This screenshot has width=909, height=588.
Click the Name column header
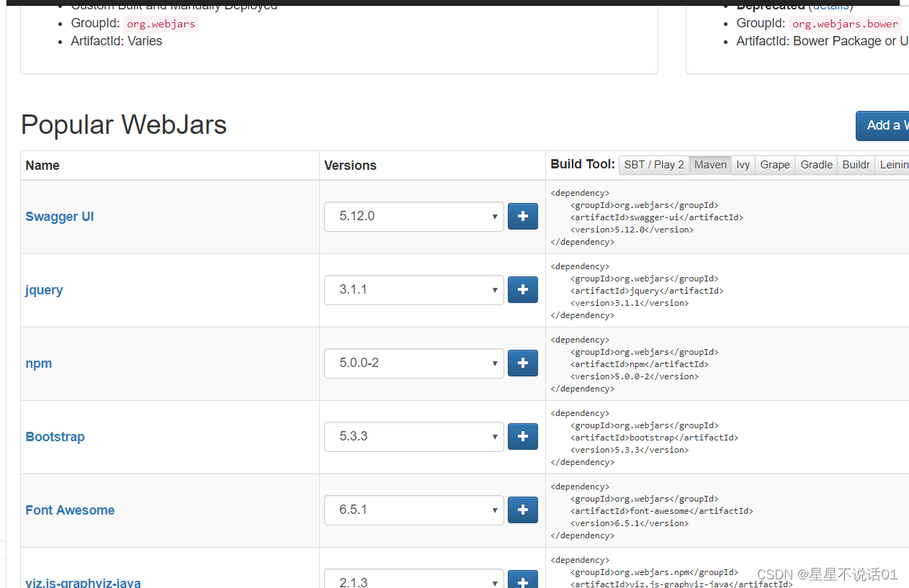42,166
